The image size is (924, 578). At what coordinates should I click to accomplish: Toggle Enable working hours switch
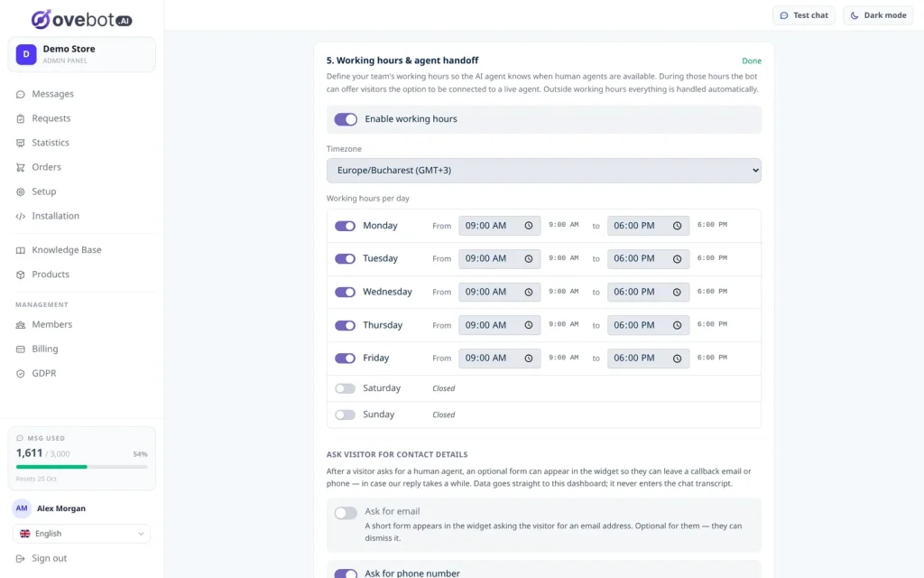coord(346,119)
